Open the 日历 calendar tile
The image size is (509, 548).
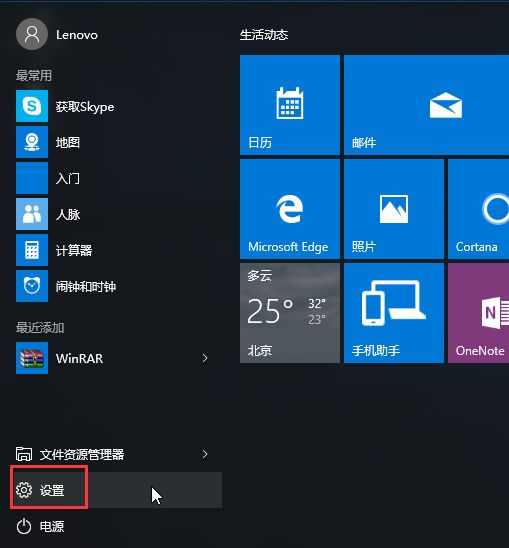(290, 105)
